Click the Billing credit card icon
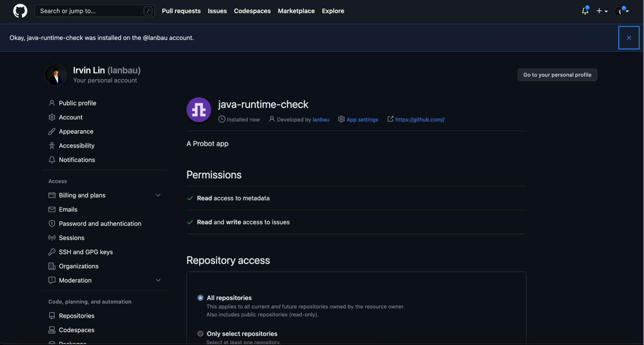 tap(52, 195)
